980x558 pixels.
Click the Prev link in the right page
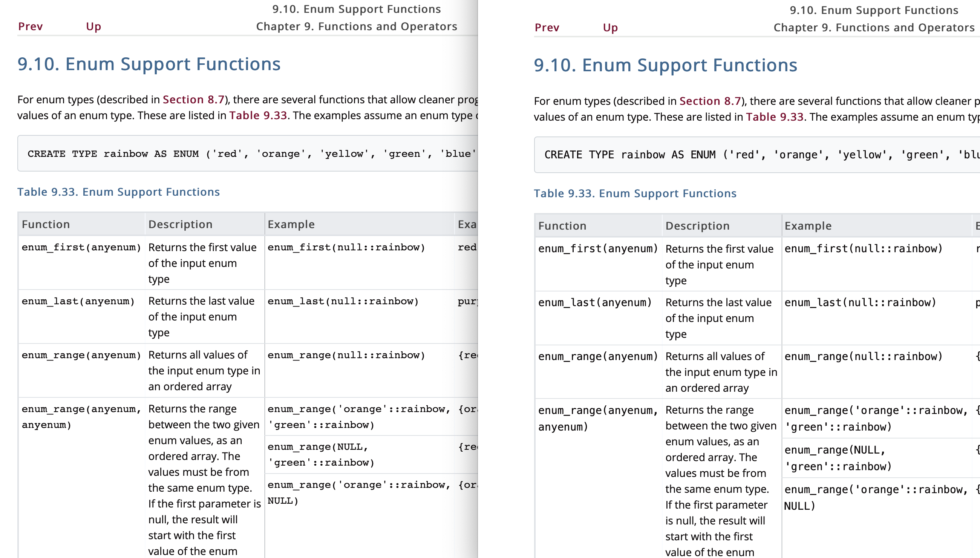click(547, 28)
